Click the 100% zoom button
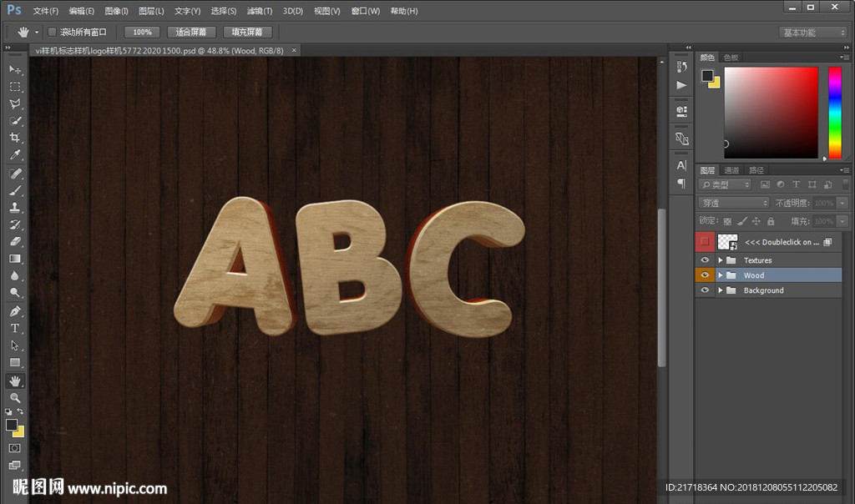The image size is (855, 504). (x=142, y=33)
